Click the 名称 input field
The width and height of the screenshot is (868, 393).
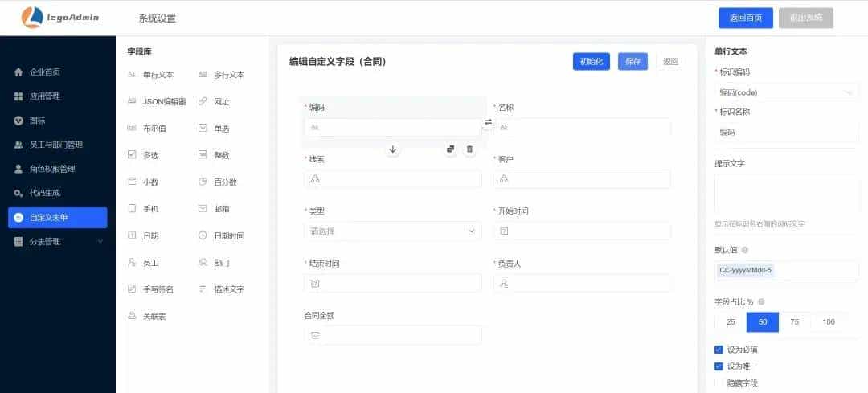click(x=582, y=127)
